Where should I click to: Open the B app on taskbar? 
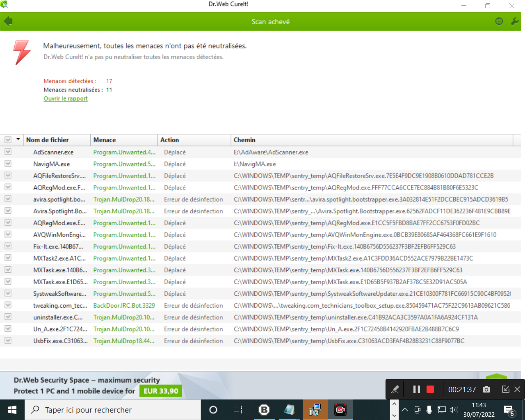264,410
